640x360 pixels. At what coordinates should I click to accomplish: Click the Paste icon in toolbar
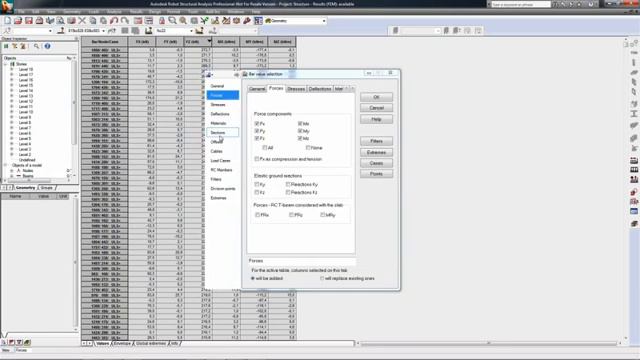pyautogui.click(x=103, y=20)
